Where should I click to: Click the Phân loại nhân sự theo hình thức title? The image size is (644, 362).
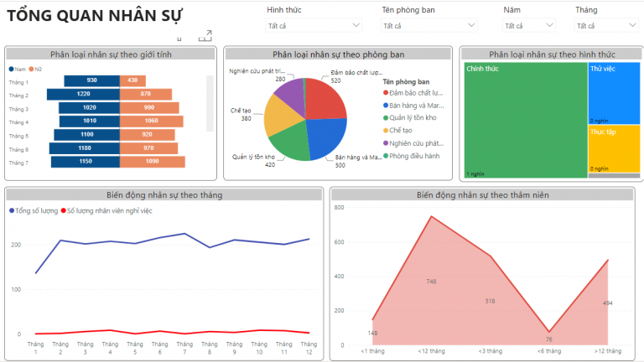(552, 54)
